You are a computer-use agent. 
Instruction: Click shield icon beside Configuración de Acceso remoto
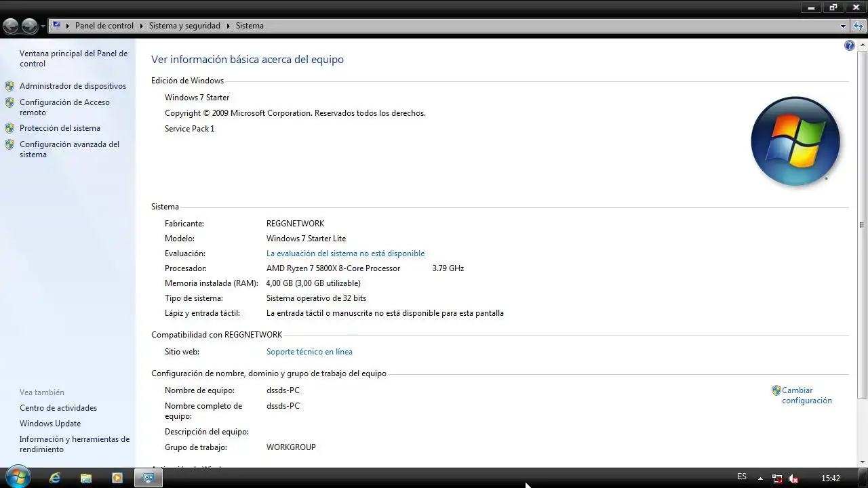pyautogui.click(x=9, y=102)
